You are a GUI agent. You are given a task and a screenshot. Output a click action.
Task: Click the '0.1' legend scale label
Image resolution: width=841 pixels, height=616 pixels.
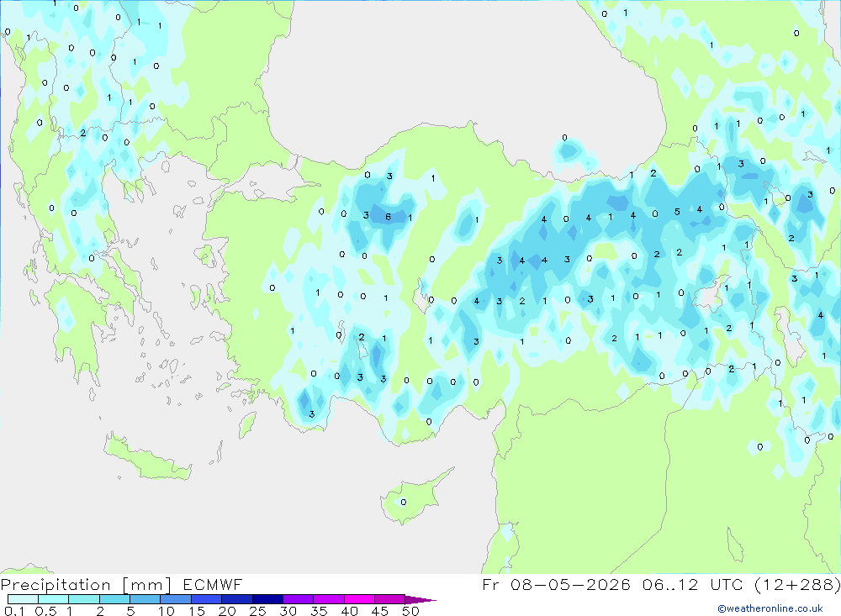14,611
